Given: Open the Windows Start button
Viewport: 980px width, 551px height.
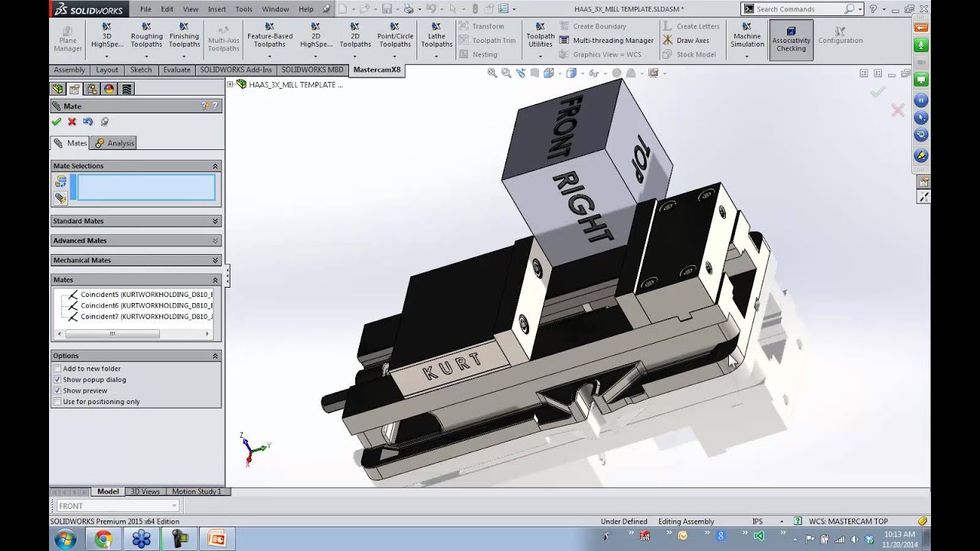Looking at the screenshot, I should coord(65,540).
